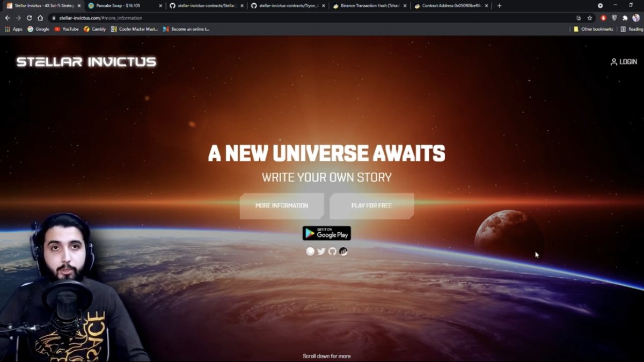This screenshot has width=644, height=362.
Task: Switch to the Pancake Swap tab
Action: (x=125, y=5)
